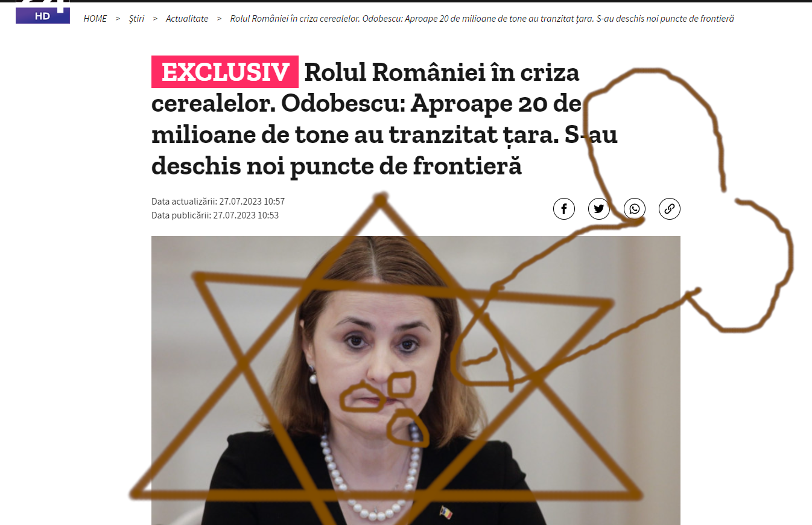Click the headline line 'deschis noi puncte de frontieră'
Screen dimensions: 812x525
point(336,166)
